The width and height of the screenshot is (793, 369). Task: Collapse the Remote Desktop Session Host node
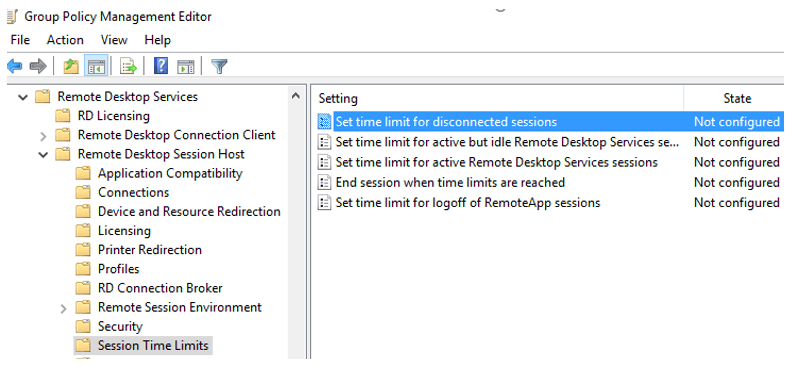point(43,155)
